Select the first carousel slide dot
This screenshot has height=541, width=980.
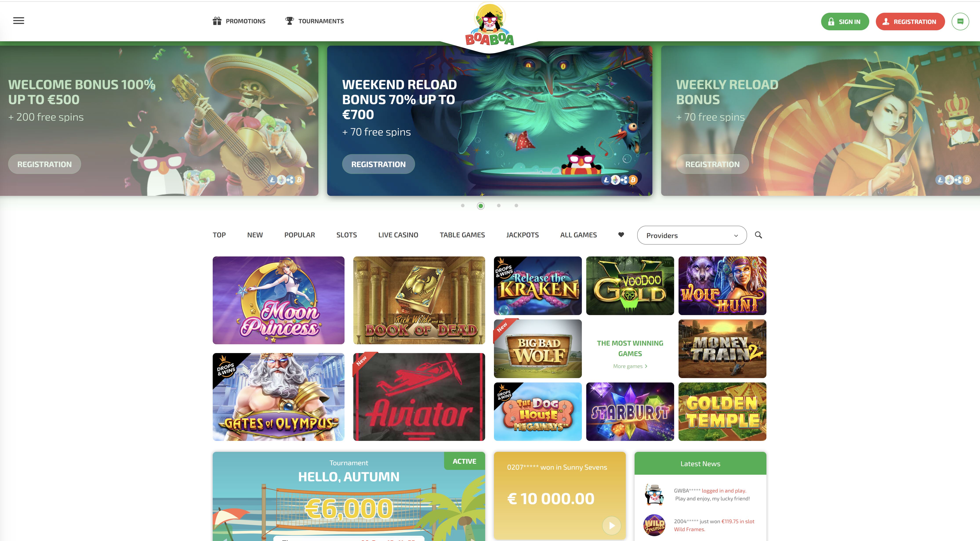point(463,206)
